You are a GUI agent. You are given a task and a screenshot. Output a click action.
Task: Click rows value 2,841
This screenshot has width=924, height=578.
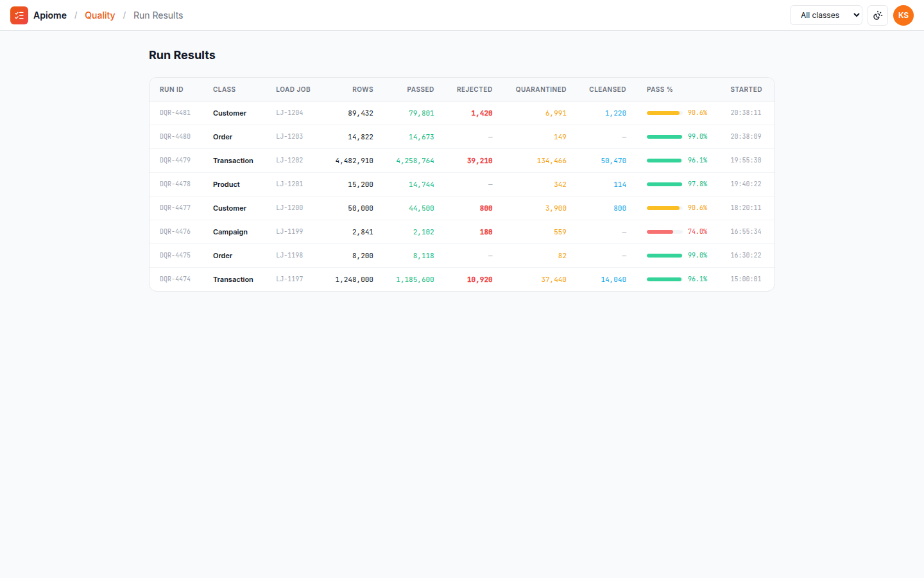[x=363, y=232]
